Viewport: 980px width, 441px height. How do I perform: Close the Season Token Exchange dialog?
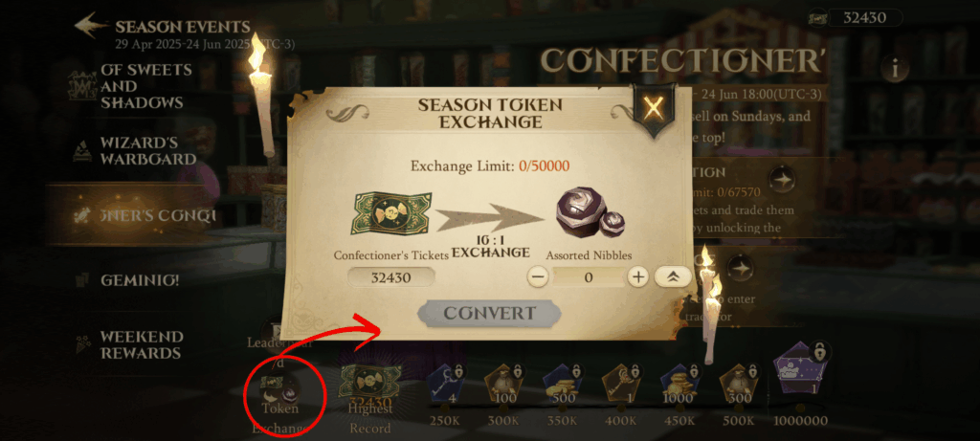coord(653,109)
